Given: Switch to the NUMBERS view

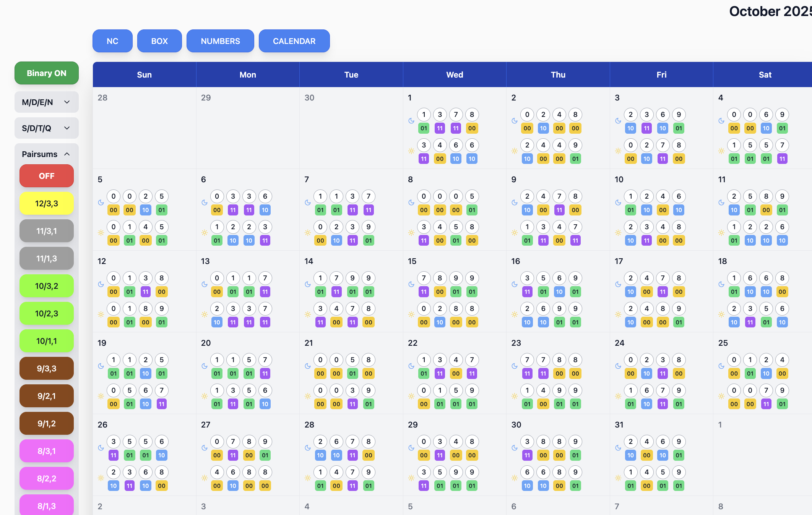Looking at the screenshot, I should (x=220, y=41).
